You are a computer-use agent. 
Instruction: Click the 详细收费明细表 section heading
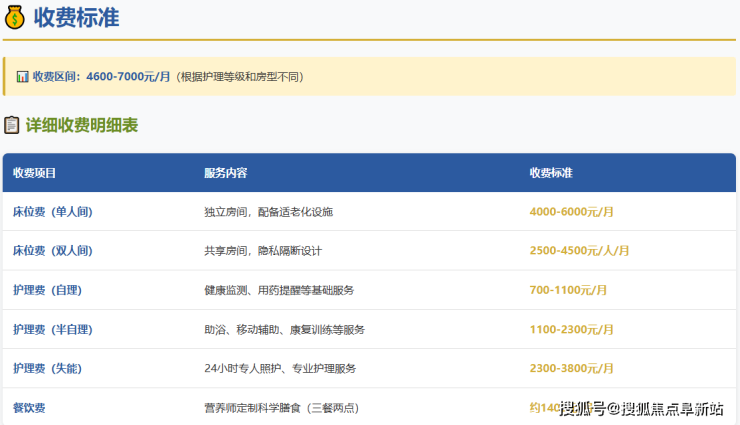[81, 125]
